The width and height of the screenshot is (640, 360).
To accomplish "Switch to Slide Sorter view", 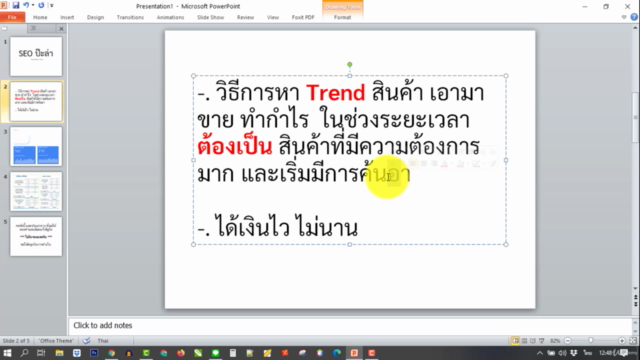I will coord(524,340).
